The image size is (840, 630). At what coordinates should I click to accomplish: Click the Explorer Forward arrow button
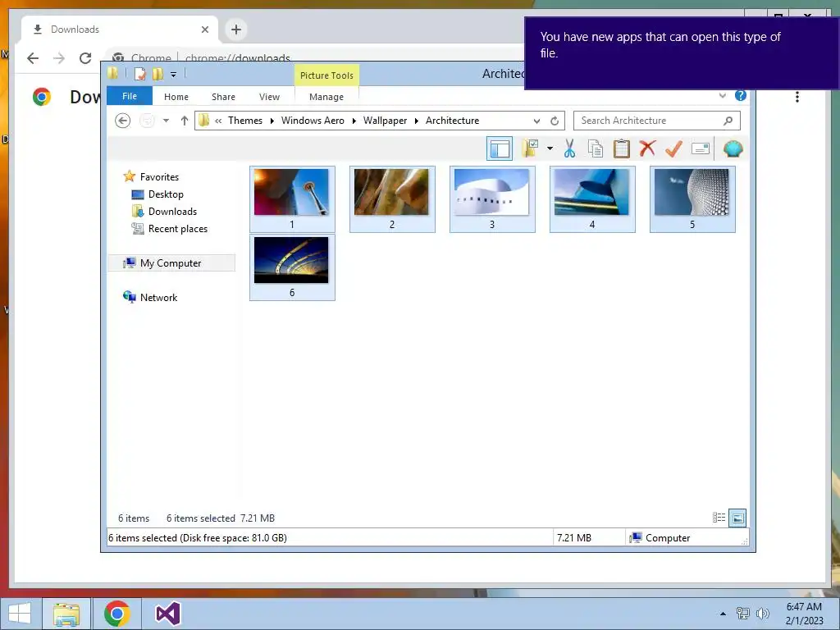click(147, 121)
